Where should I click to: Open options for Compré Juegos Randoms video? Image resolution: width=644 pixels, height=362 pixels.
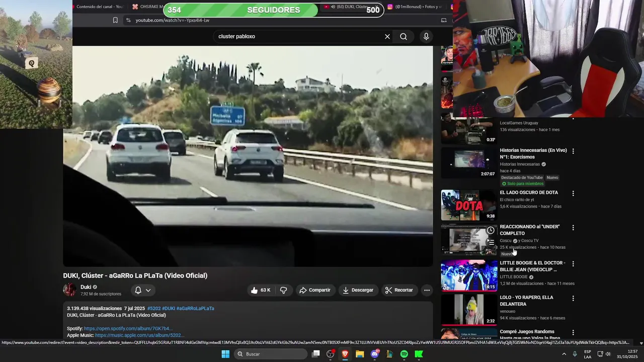point(573,332)
